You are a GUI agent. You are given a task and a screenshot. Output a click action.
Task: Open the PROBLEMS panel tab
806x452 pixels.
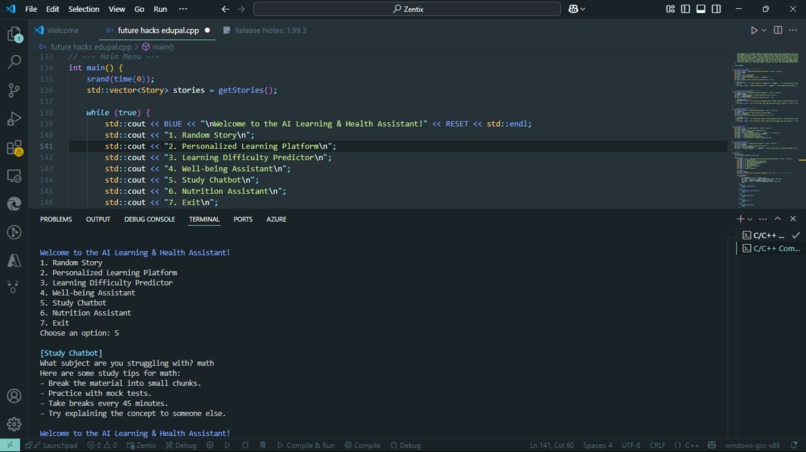tap(56, 219)
